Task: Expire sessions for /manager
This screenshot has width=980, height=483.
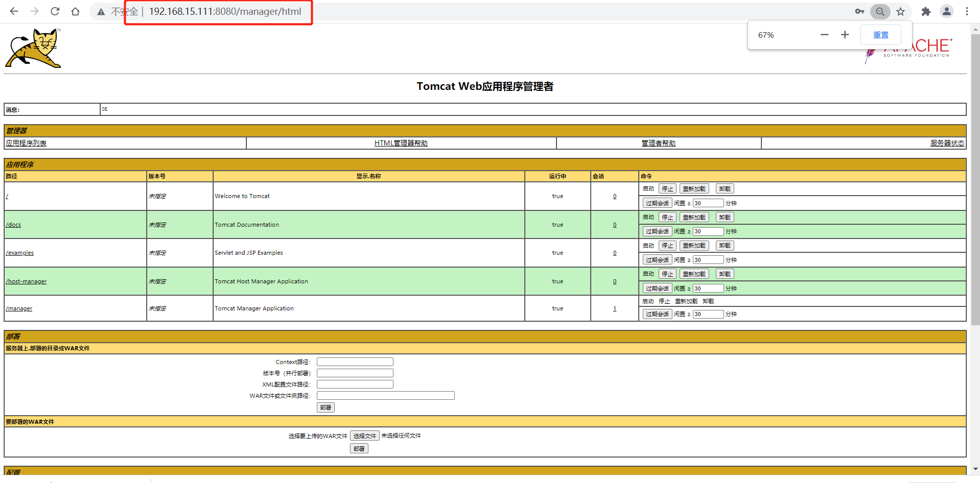Action: click(x=657, y=314)
